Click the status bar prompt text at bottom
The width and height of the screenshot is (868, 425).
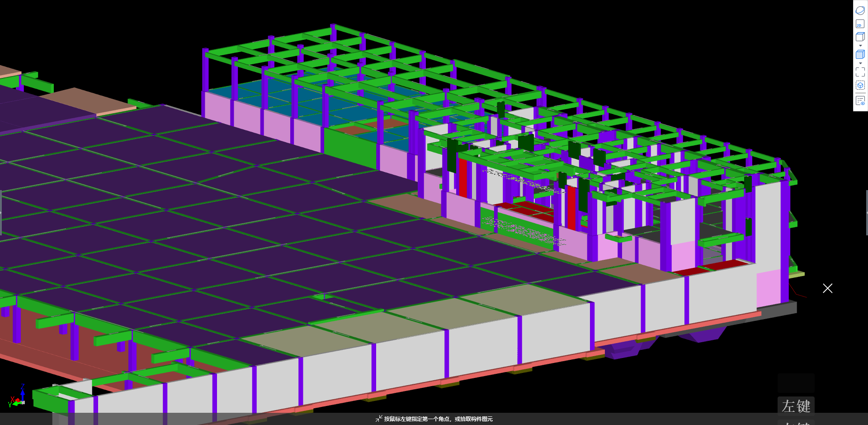pyautogui.click(x=438, y=419)
